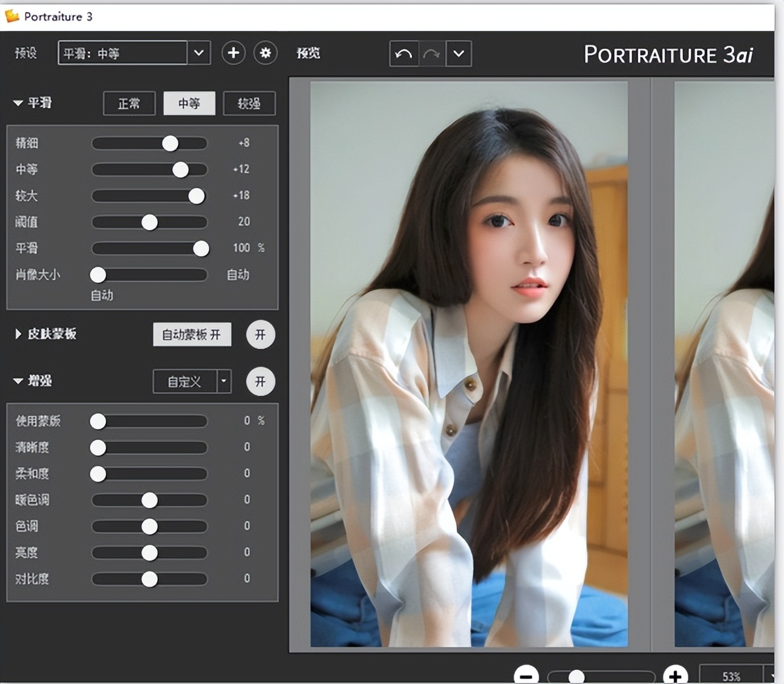
Task: Select the 中等 smoothing strength button
Action: (x=189, y=103)
